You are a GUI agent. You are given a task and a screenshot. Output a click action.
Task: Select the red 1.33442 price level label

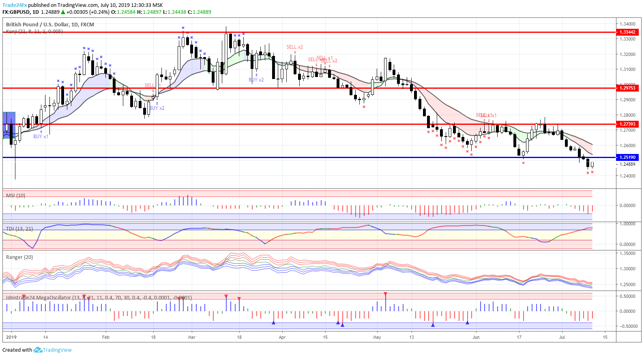click(627, 32)
